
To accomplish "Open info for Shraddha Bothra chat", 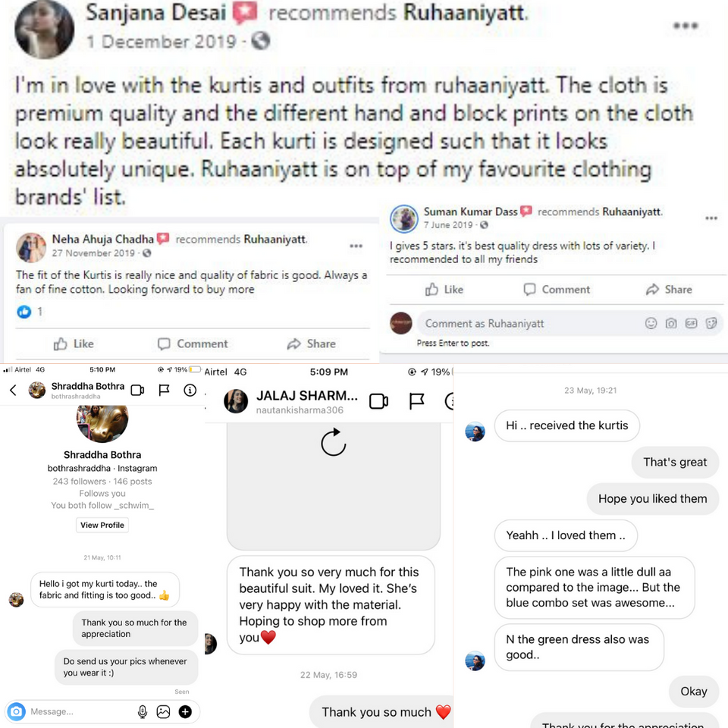I will coord(190,390).
